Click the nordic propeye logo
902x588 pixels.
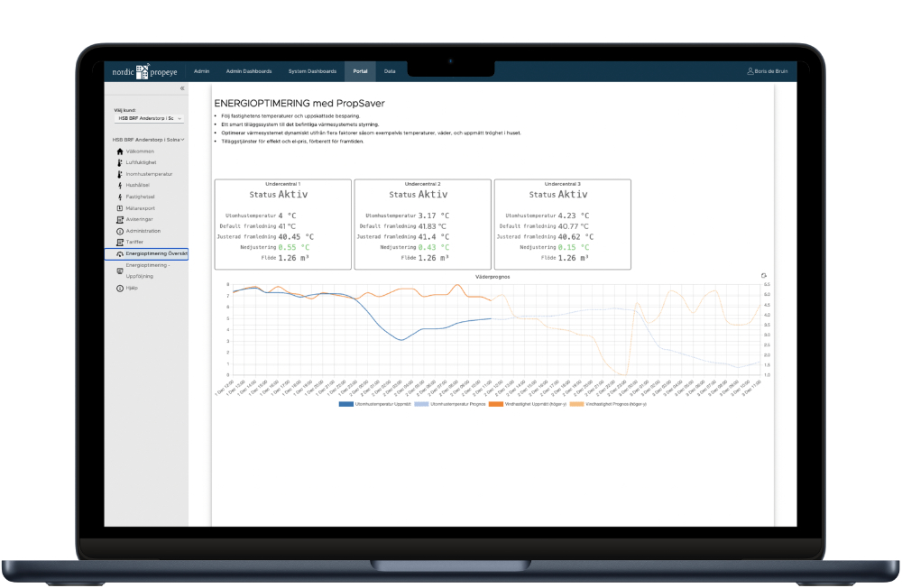(x=144, y=72)
